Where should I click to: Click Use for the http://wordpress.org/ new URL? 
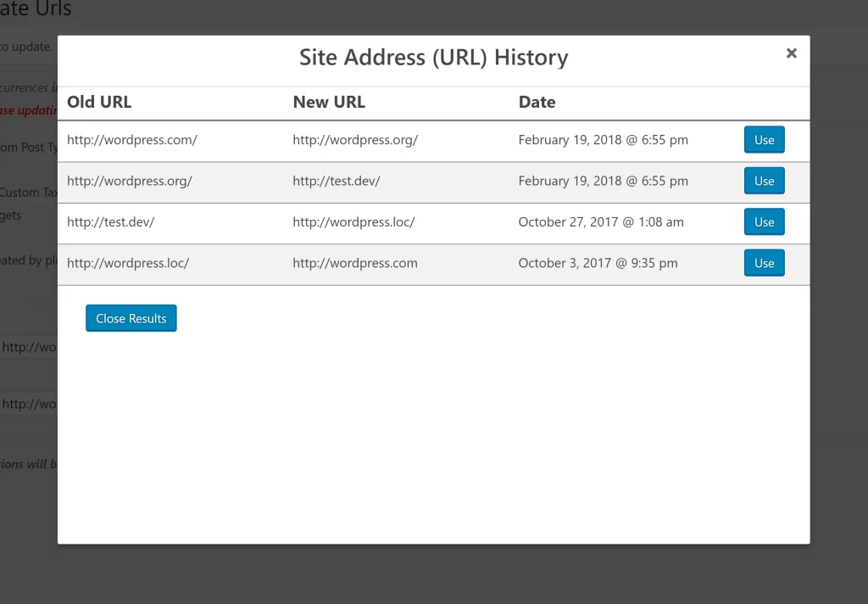pos(764,139)
